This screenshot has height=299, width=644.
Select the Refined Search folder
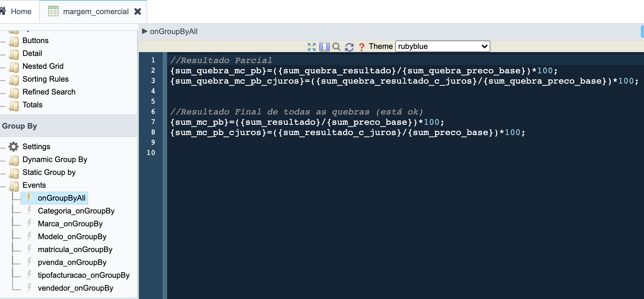[x=49, y=92]
